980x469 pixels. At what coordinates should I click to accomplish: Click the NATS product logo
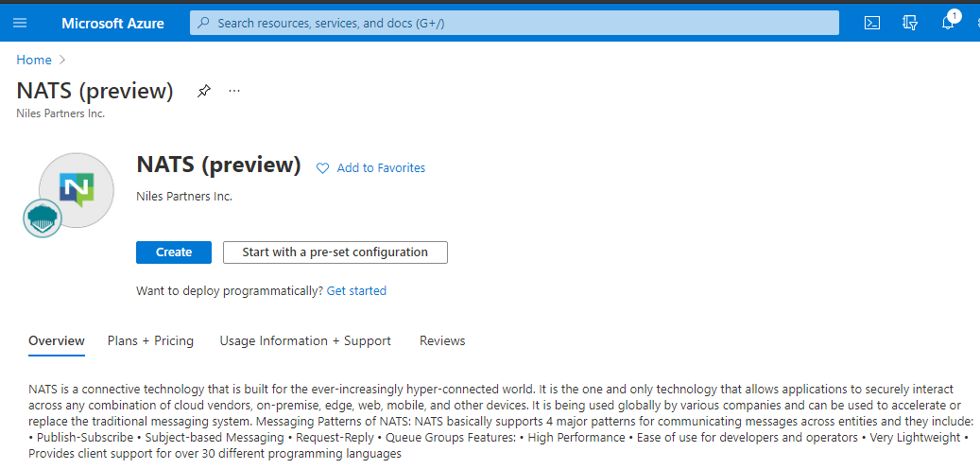click(77, 189)
